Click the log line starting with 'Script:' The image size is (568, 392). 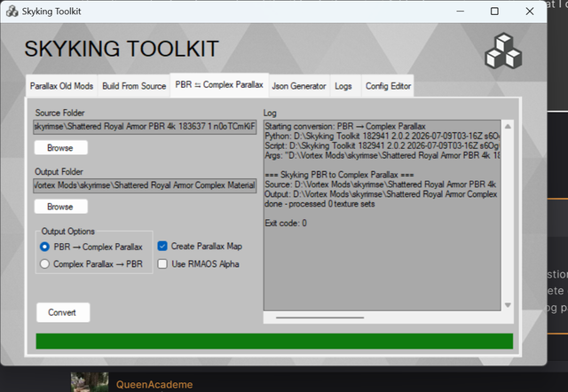click(x=383, y=145)
